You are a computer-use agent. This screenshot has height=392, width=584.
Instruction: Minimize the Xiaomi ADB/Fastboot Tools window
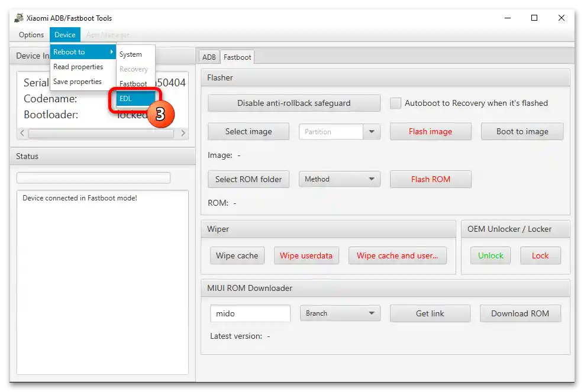pyautogui.click(x=507, y=18)
